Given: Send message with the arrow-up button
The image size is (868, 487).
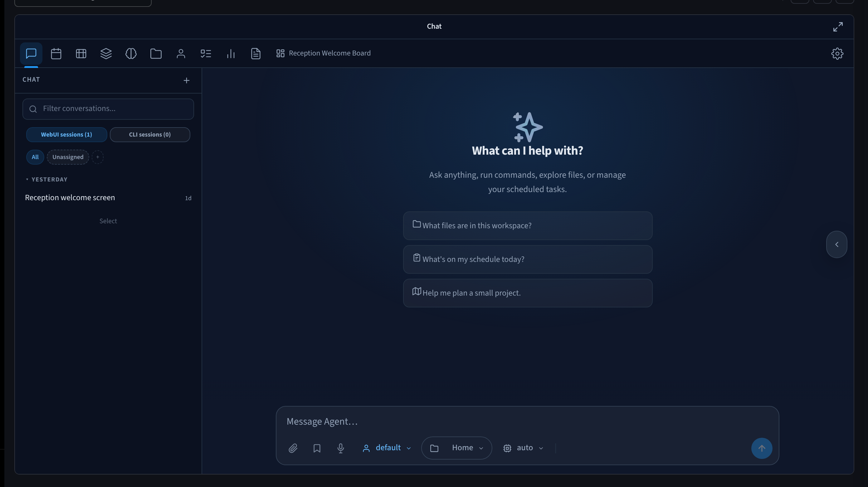Looking at the screenshot, I should pos(762,448).
